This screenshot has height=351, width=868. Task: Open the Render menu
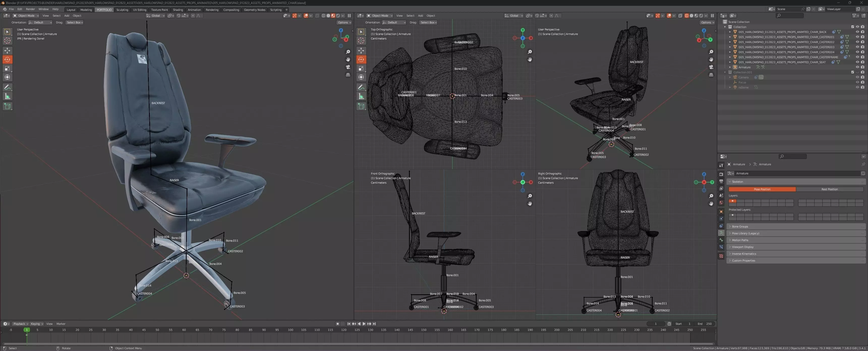[30, 9]
